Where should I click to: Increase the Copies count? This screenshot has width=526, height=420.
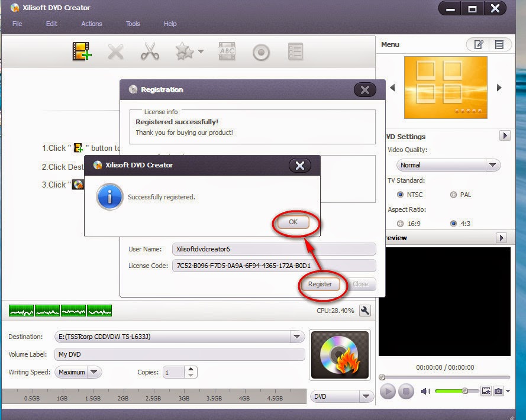191,369
